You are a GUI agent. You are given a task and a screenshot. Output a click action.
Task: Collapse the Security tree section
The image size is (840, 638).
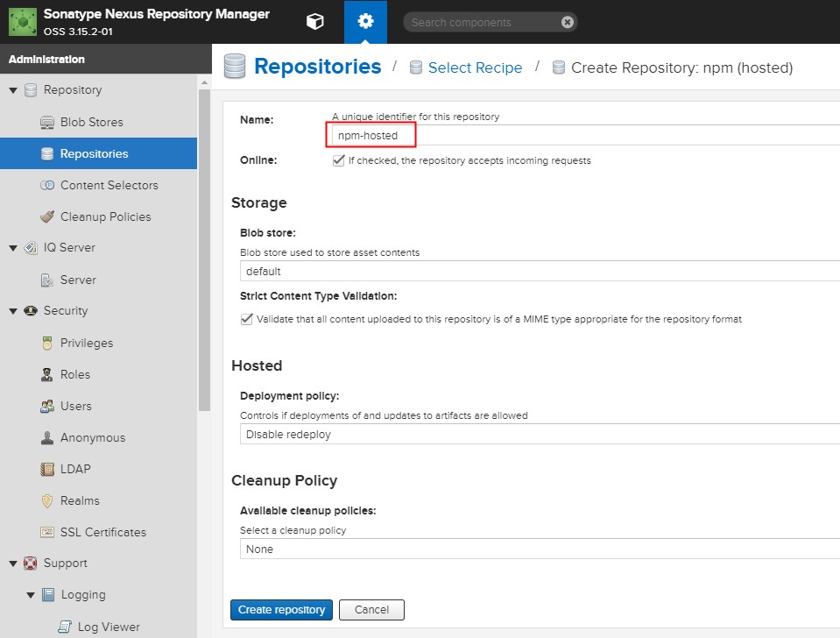coord(13,311)
